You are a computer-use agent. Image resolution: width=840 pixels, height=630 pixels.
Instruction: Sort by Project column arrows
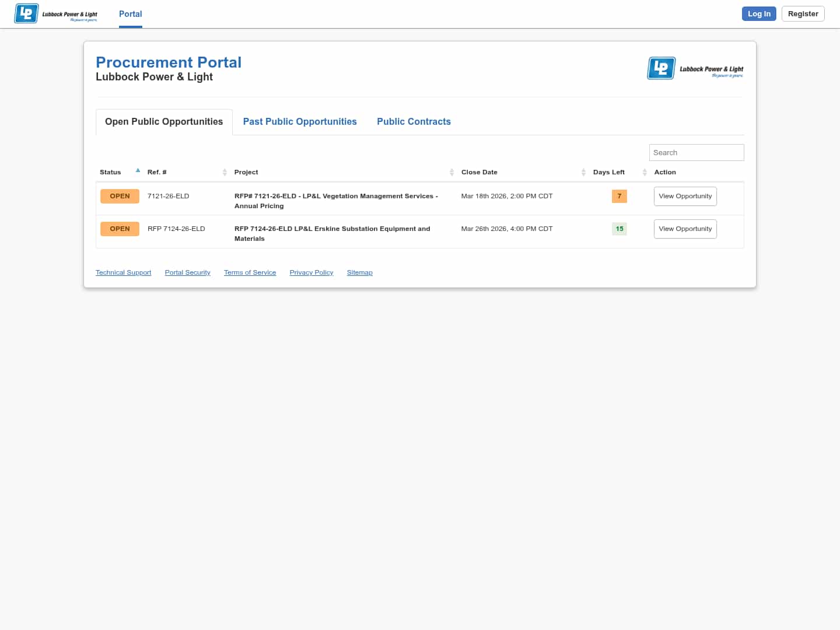point(452,172)
